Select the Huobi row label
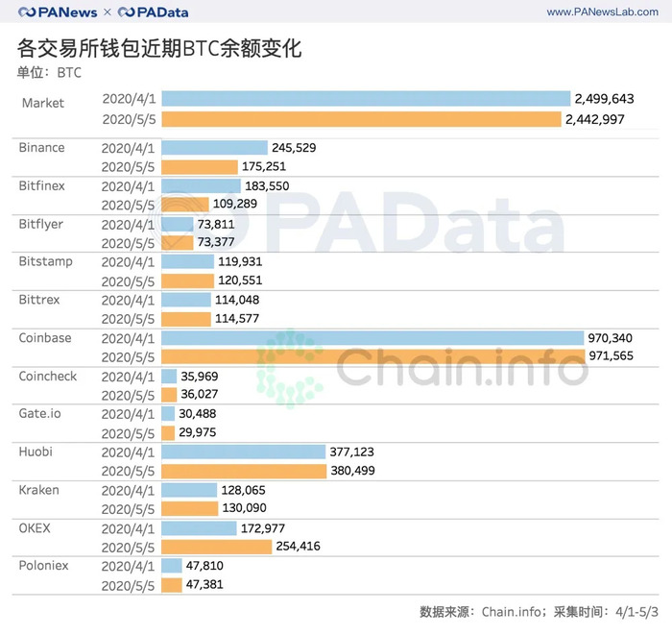672x635 pixels. [36, 452]
